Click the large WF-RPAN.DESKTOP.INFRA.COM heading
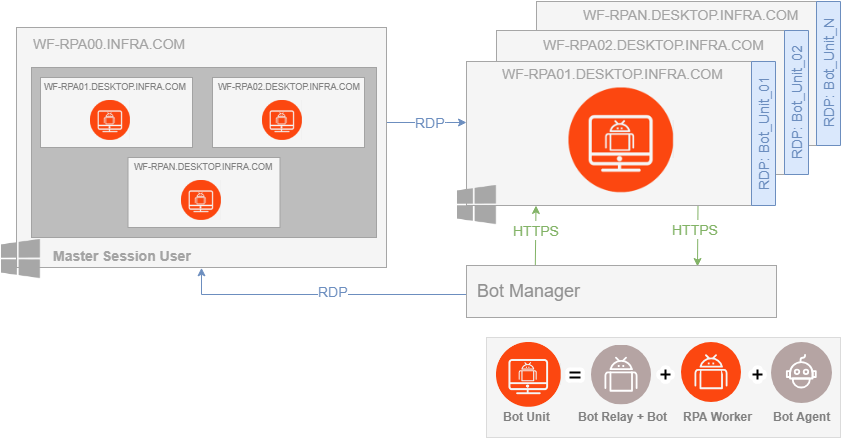This screenshot has width=846, height=438. (x=690, y=15)
